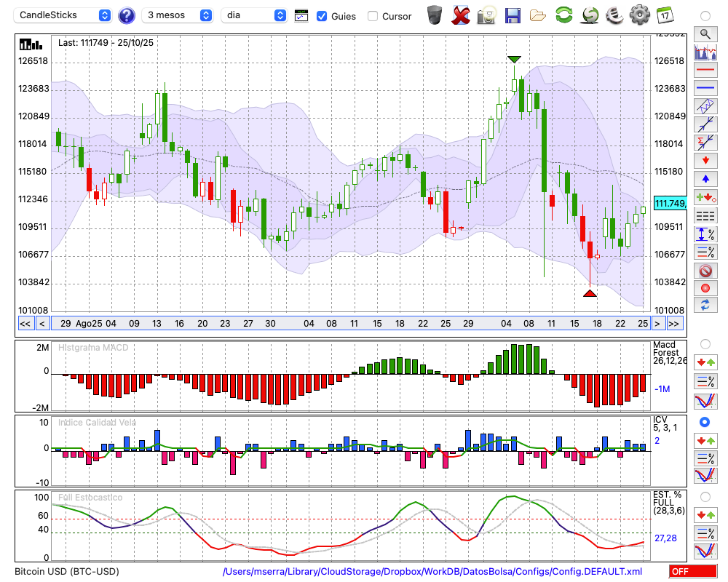Screen dimensions: 728x582
Task: Click the green refresh arrows icon
Action: 563,15
